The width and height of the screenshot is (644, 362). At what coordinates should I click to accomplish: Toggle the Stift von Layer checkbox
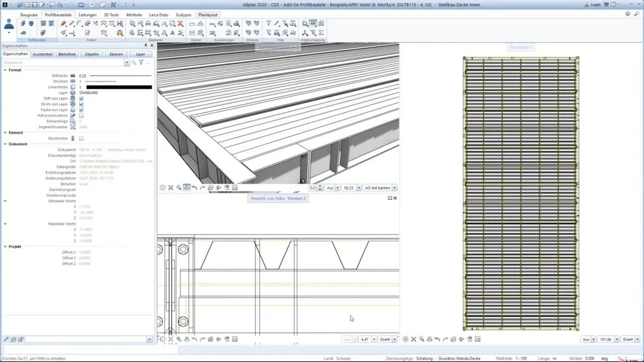pyautogui.click(x=81, y=99)
